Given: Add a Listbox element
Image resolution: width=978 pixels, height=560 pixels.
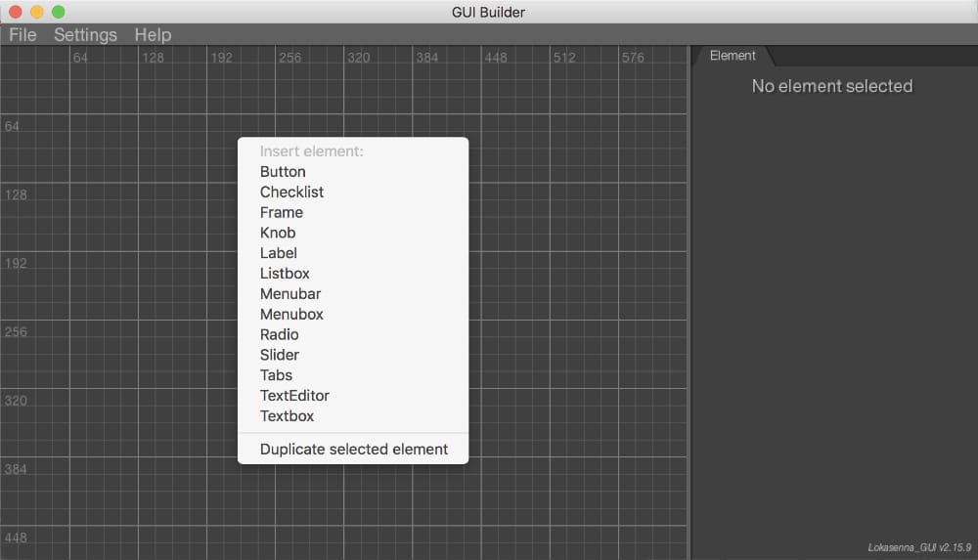Looking at the screenshot, I should pos(353,273).
